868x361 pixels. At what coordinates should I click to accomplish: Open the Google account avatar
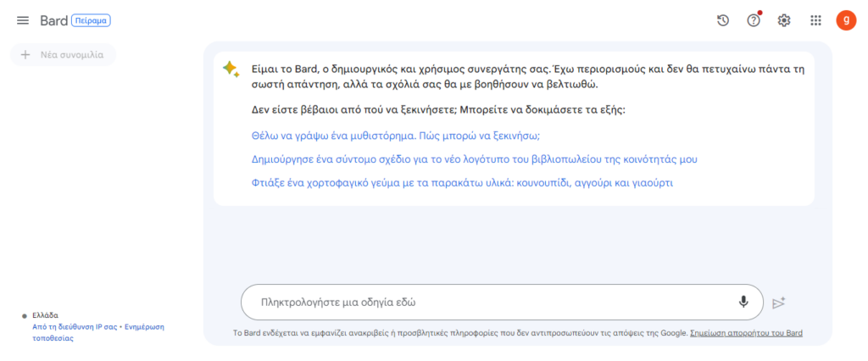click(846, 20)
